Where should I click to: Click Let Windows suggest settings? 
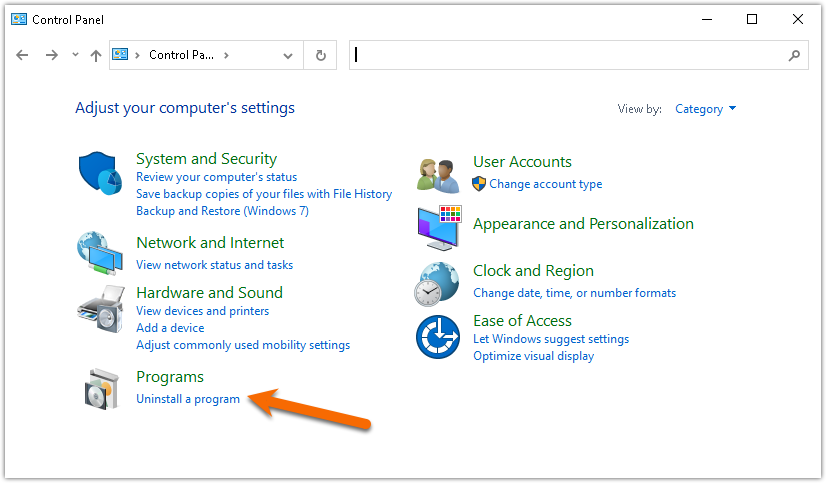[x=551, y=339]
